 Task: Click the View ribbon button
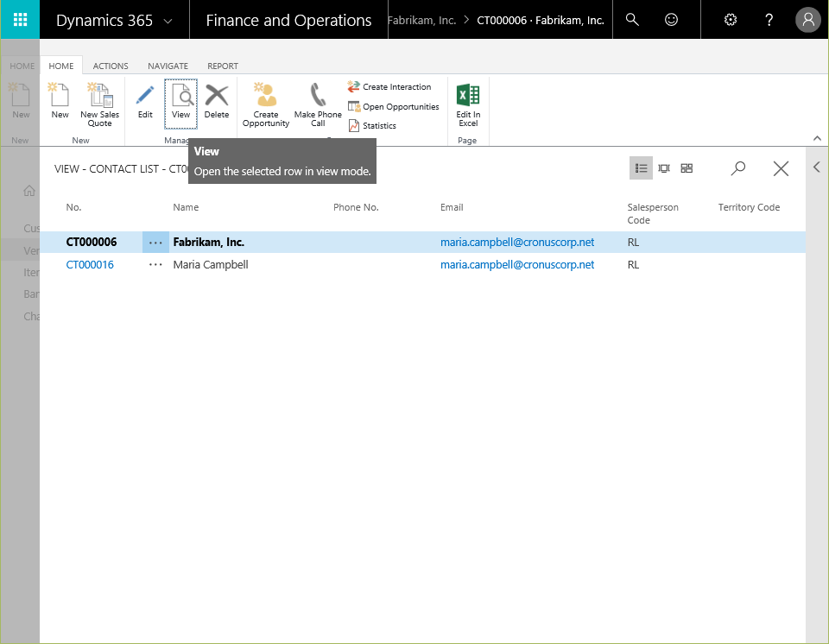coord(180,104)
